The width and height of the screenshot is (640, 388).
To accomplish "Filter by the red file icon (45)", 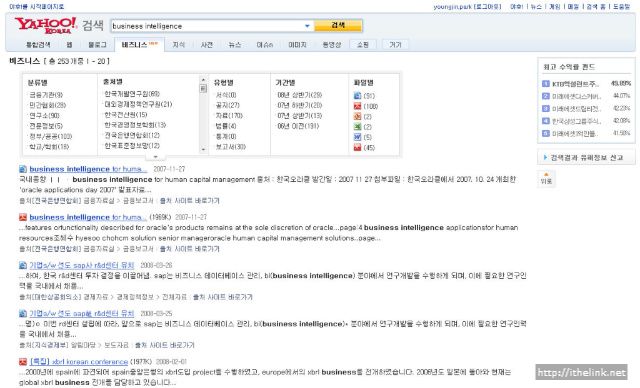I will coord(357,148).
